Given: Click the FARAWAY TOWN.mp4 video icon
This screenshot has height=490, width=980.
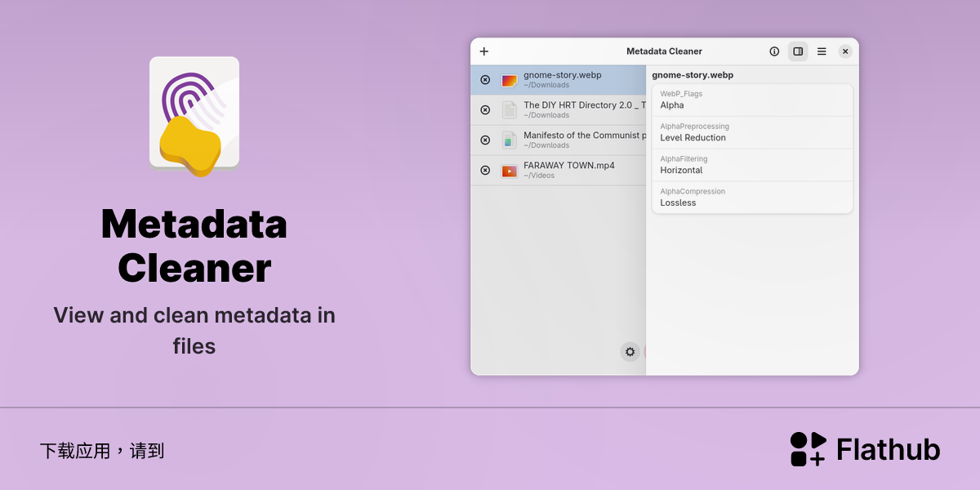Looking at the screenshot, I should [x=510, y=171].
